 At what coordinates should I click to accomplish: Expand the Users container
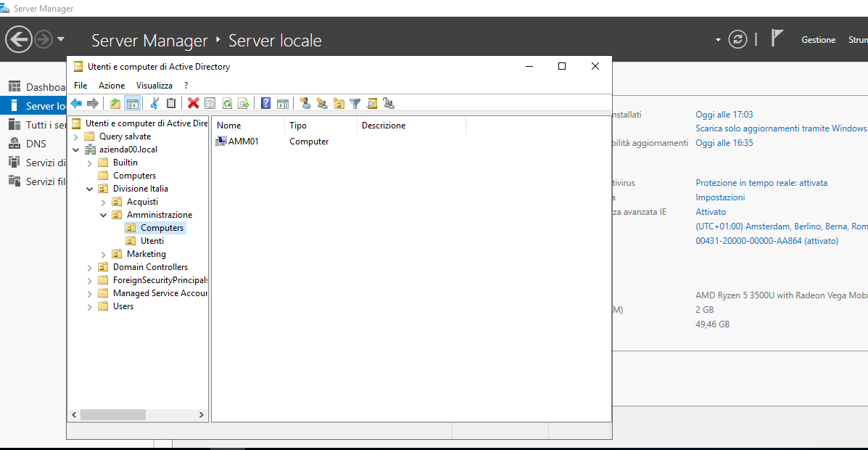pos(90,306)
